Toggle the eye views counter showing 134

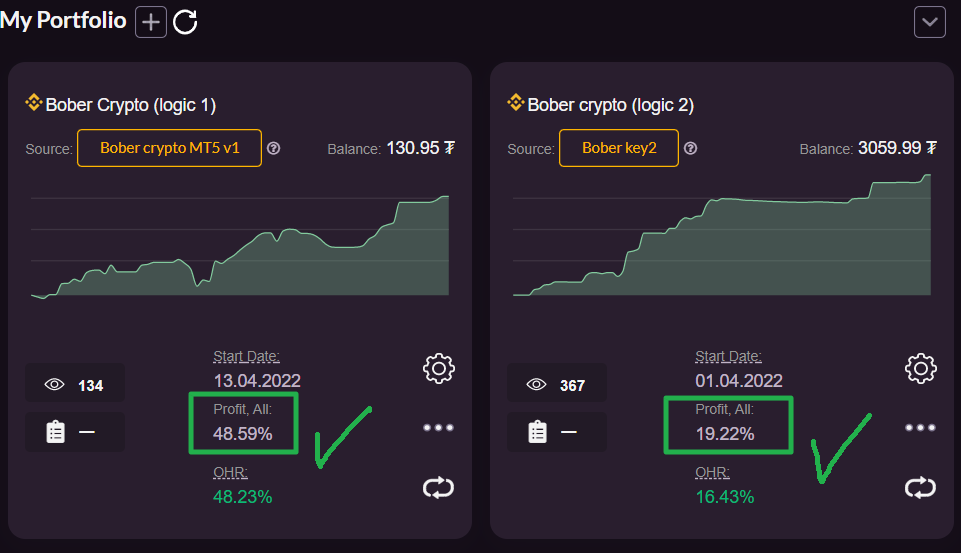click(x=75, y=385)
